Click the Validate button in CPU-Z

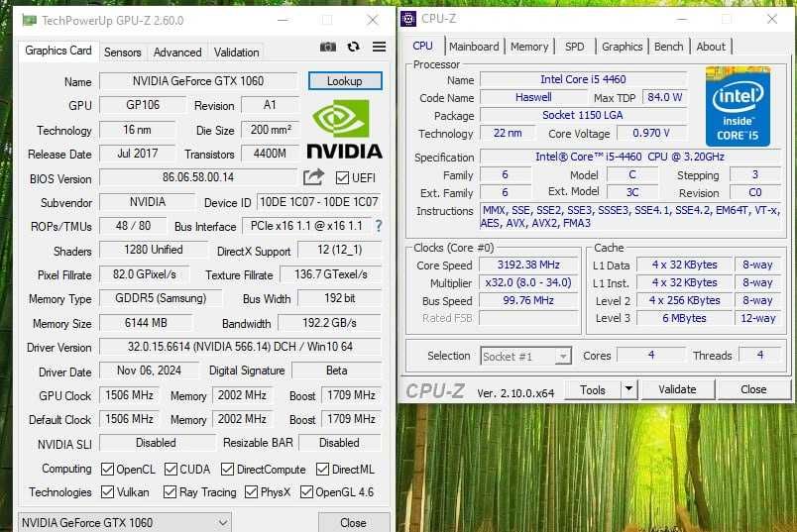(678, 389)
